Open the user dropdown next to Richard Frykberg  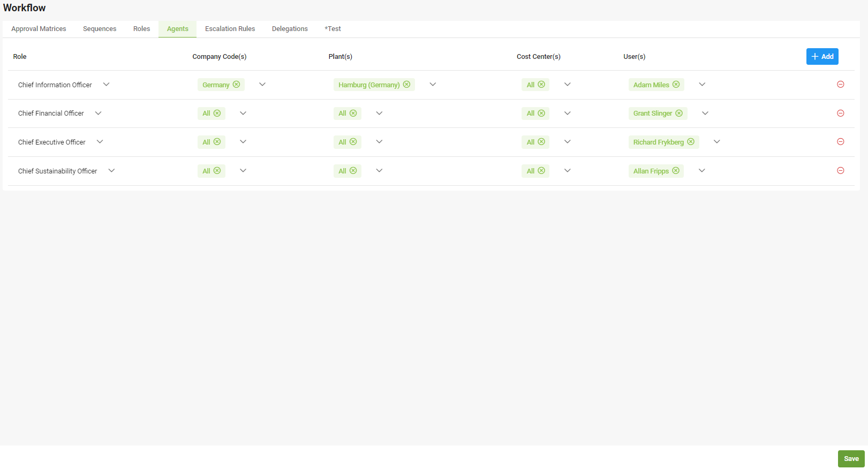click(x=716, y=142)
